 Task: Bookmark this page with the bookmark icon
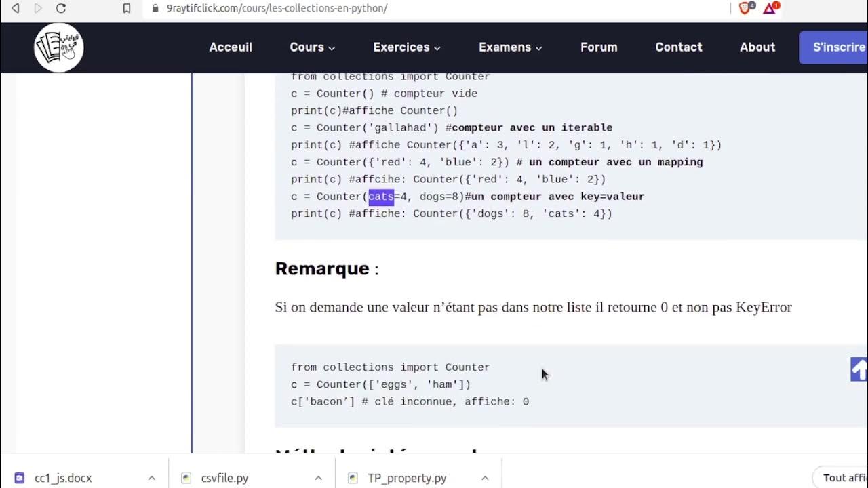(x=127, y=8)
